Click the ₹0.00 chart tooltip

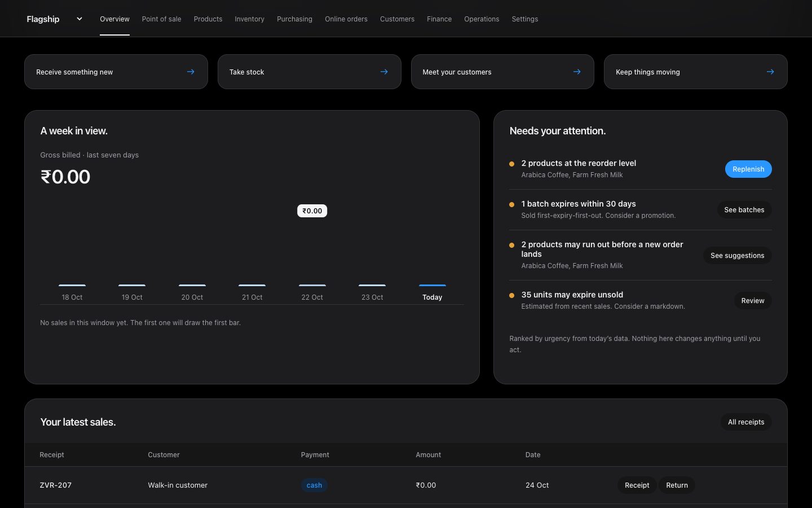click(312, 211)
